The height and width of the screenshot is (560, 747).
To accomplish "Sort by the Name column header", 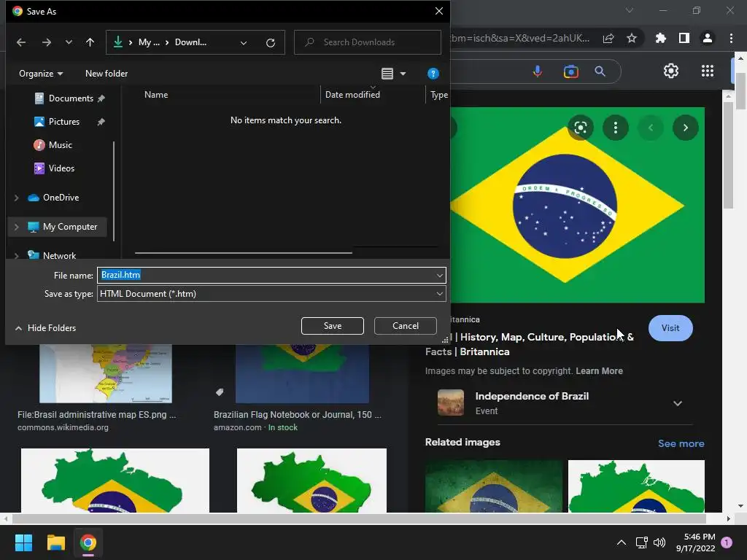I will point(156,95).
